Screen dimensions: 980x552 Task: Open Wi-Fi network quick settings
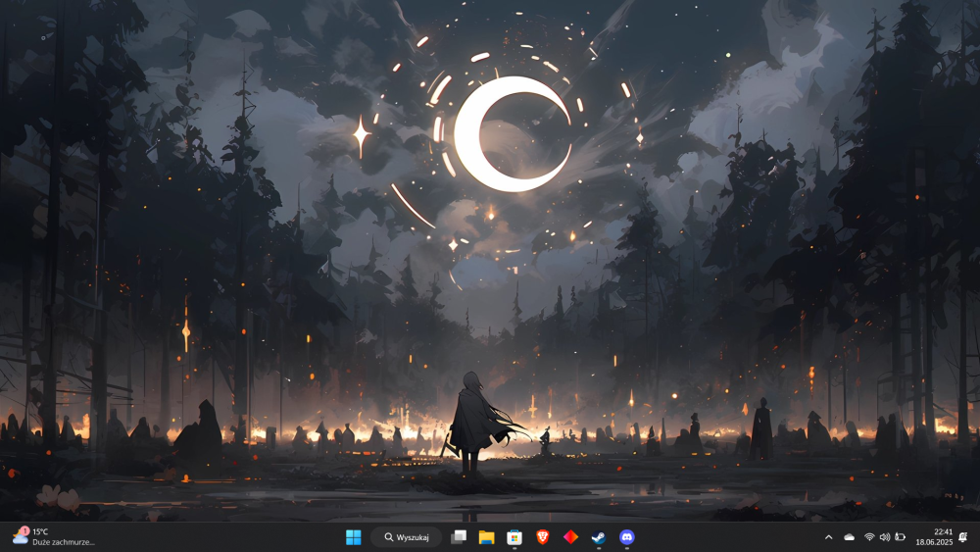pyautogui.click(x=869, y=537)
